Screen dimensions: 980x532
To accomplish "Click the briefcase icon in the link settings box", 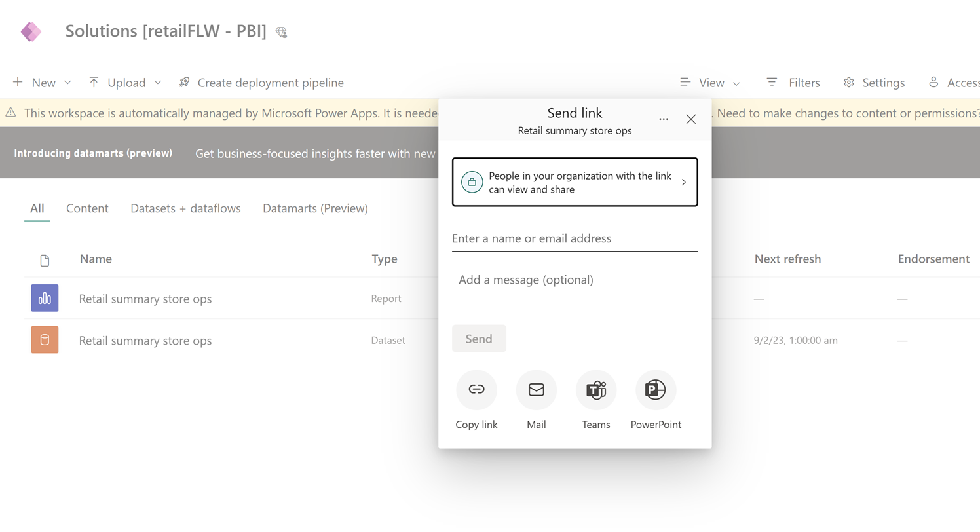I will click(472, 182).
